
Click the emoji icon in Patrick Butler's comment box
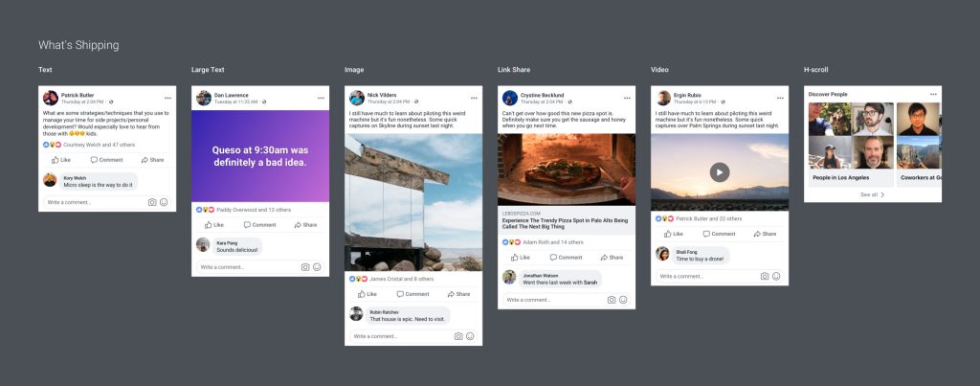tap(164, 202)
